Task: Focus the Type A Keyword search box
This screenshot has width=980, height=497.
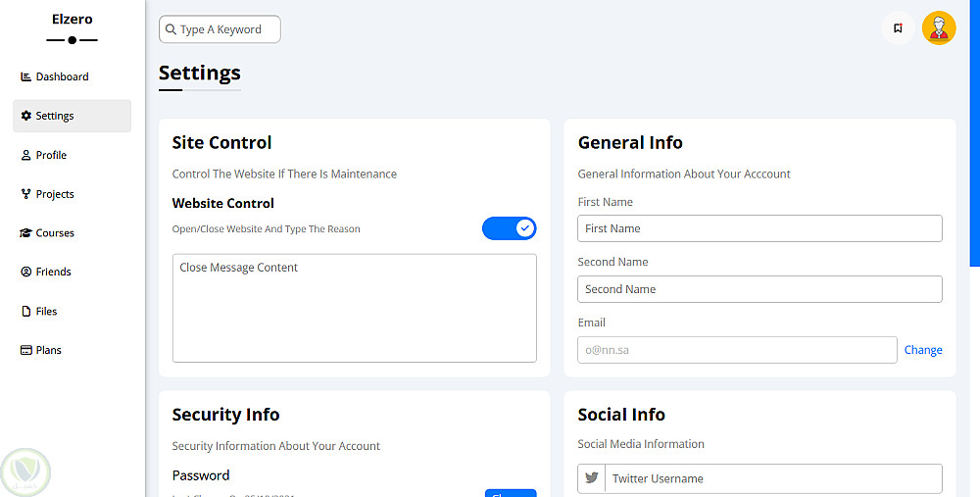Action: [x=227, y=29]
